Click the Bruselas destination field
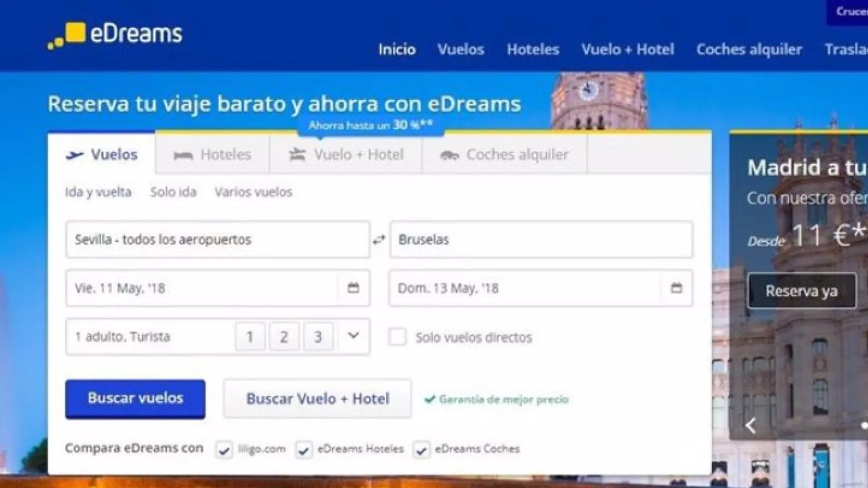The width and height of the screenshot is (868, 488). coord(541,240)
